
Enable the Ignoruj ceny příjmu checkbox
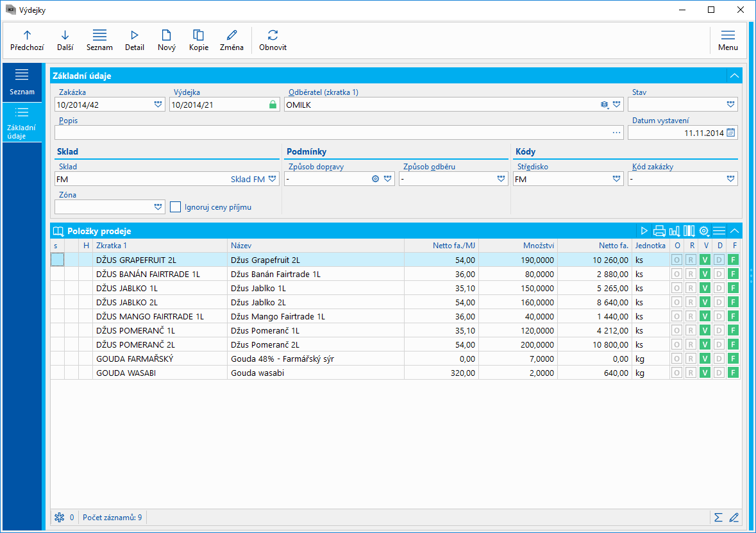click(176, 207)
